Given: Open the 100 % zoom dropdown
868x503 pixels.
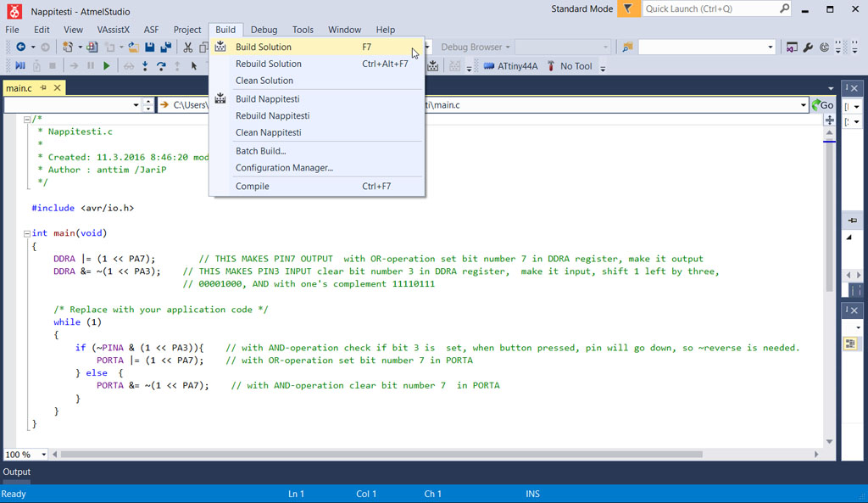Looking at the screenshot, I should point(44,455).
